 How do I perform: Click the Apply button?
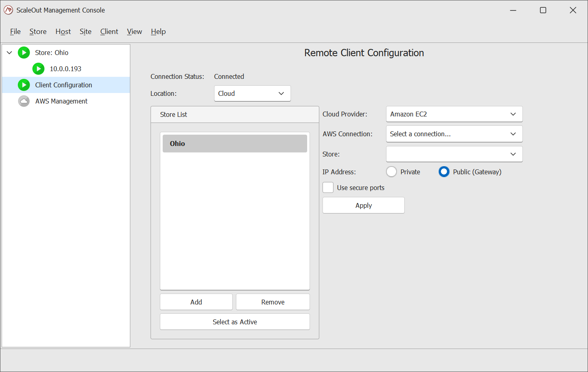coord(363,205)
